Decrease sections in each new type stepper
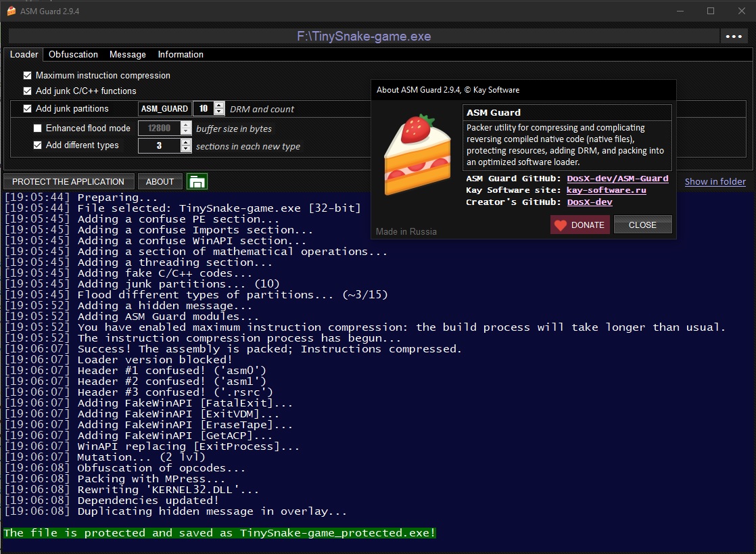This screenshot has height=554, width=756. (x=186, y=149)
